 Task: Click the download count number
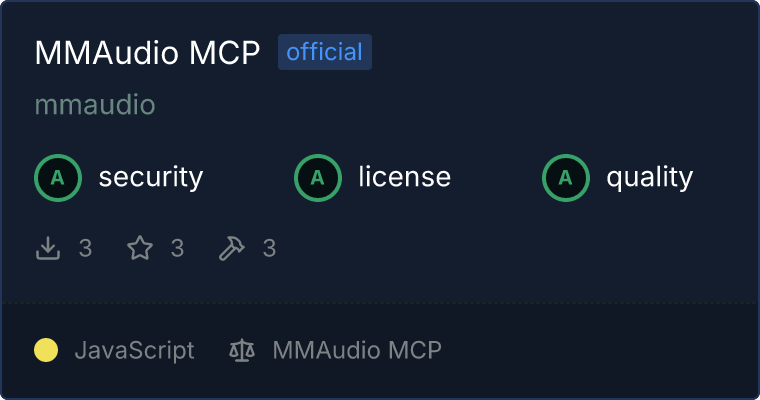pos(85,248)
